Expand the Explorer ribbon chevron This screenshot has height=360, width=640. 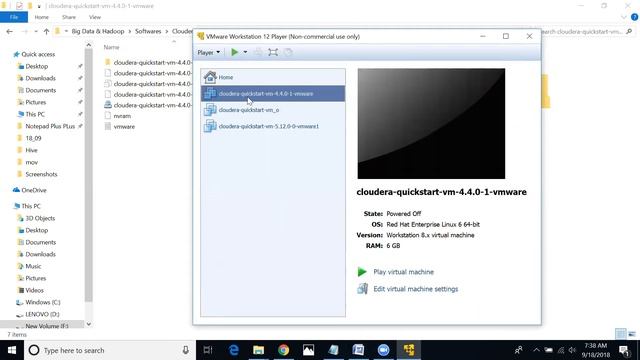tap(624, 17)
